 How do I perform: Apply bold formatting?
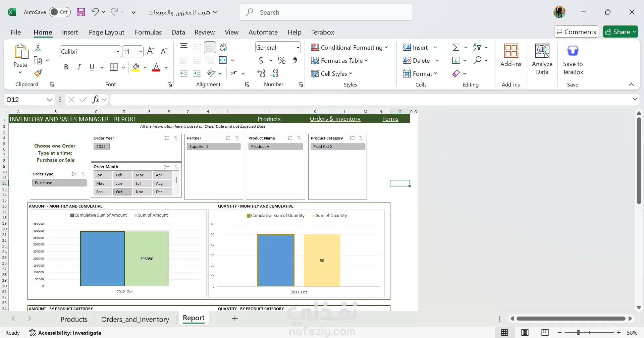click(x=66, y=67)
